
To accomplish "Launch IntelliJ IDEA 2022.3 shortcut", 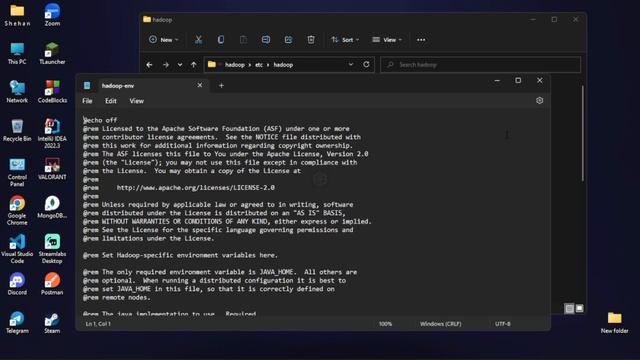I will [x=52, y=133].
